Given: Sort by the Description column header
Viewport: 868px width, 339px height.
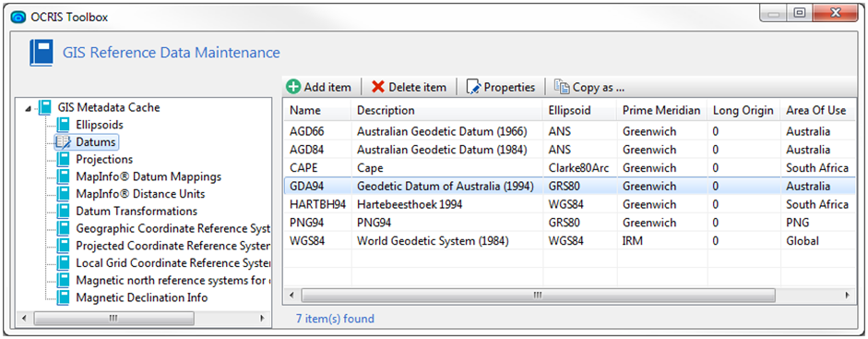Looking at the screenshot, I should tap(446, 110).
